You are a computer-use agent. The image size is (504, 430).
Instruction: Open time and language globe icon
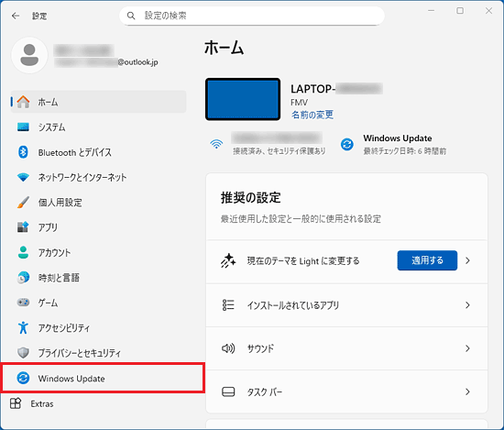pyautogui.click(x=23, y=277)
